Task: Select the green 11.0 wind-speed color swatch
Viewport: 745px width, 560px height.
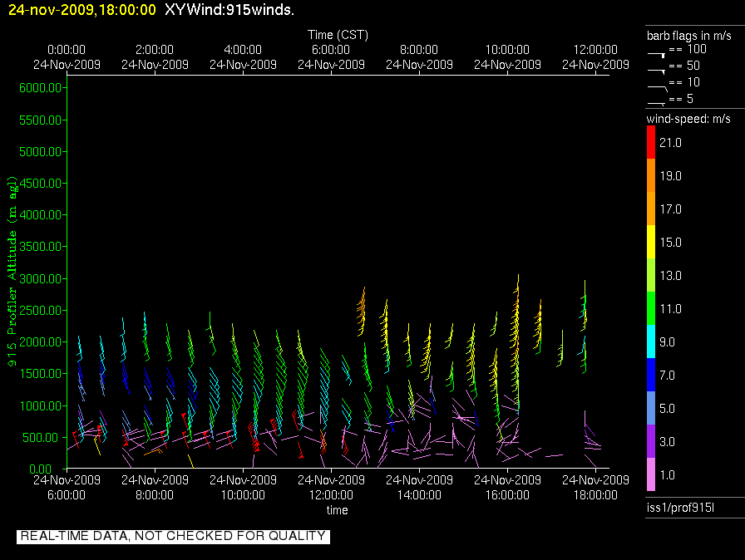Action: [651, 309]
